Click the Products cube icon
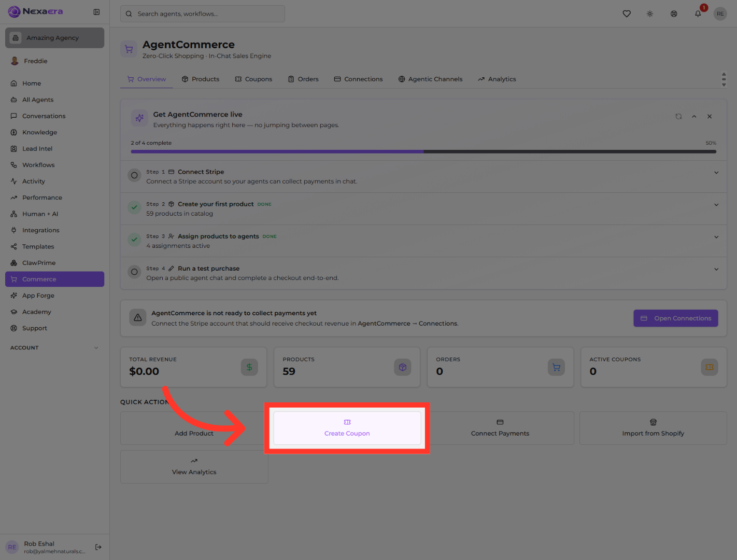 (403, 367)
